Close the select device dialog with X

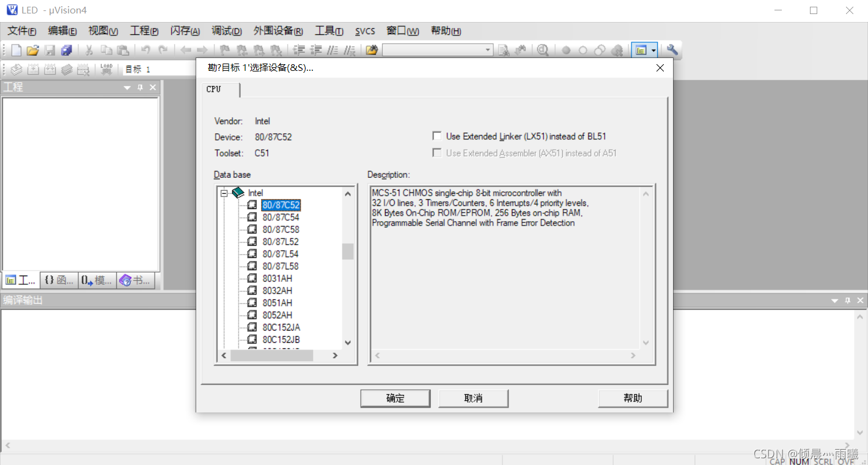pyautogui.click(x=660, y=68)
